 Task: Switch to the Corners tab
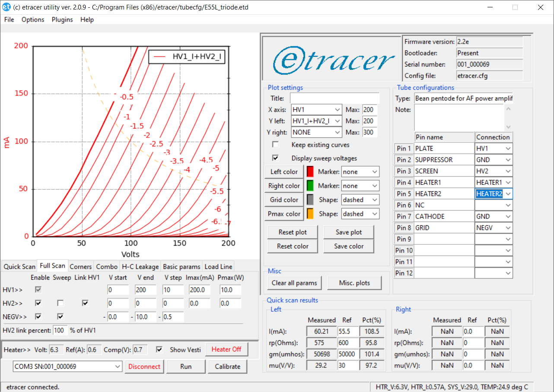point(81,266)
